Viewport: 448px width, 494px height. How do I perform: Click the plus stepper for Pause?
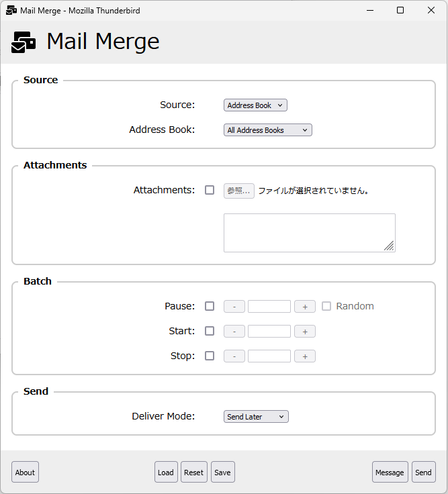[x=304, y=307]
